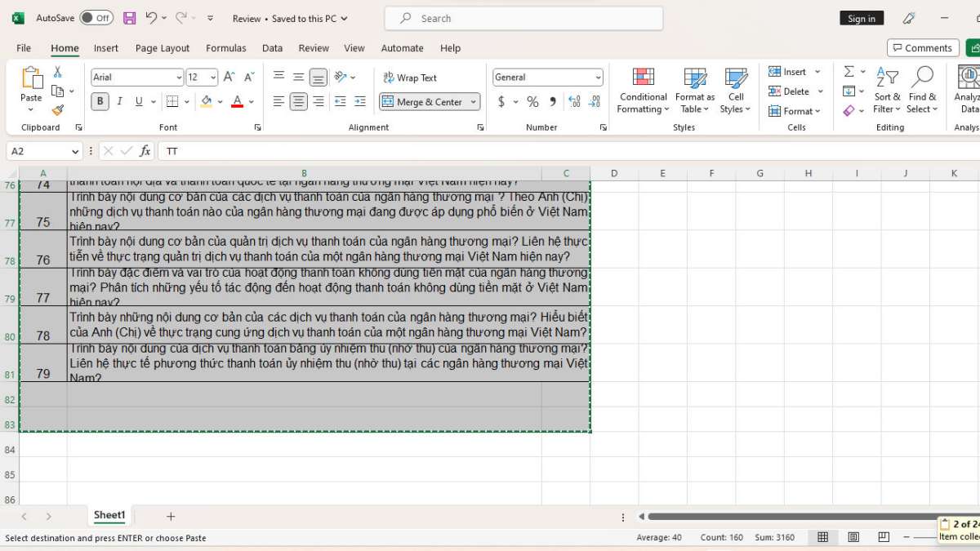This screenshot has height=551, width=980.
Task: Click the Cut scissors icon
Action: 58,73
